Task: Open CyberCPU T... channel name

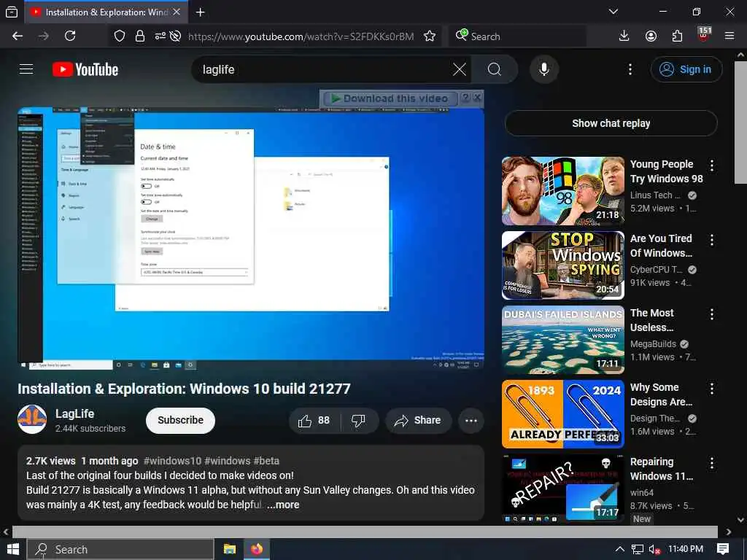Action: pyautogui.click(x=657, y=270)
